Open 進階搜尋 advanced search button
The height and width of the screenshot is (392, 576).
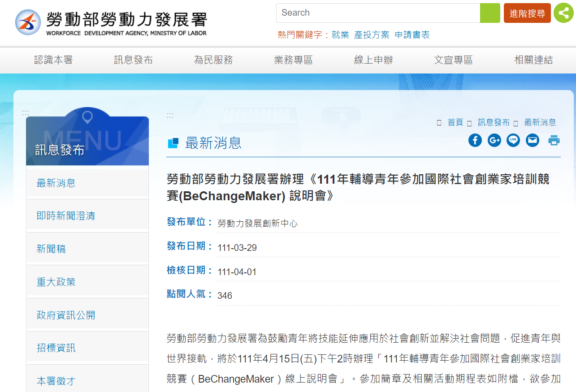point(527,13)
